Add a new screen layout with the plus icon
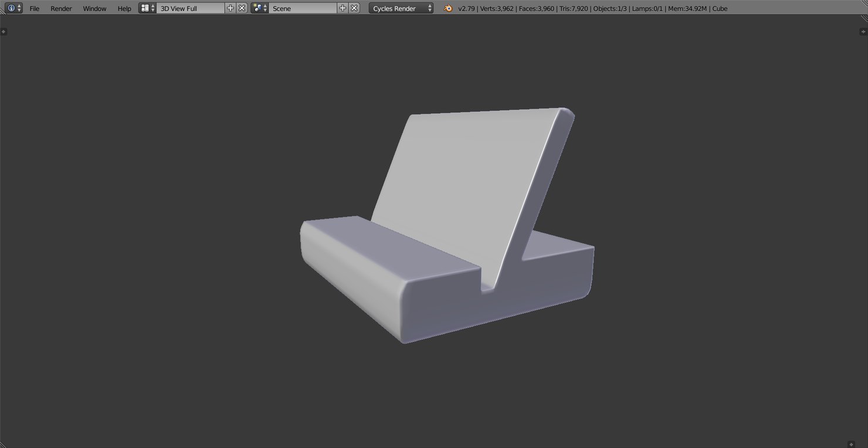Screen dimensions: 868x448 click(x=230, y=8)
